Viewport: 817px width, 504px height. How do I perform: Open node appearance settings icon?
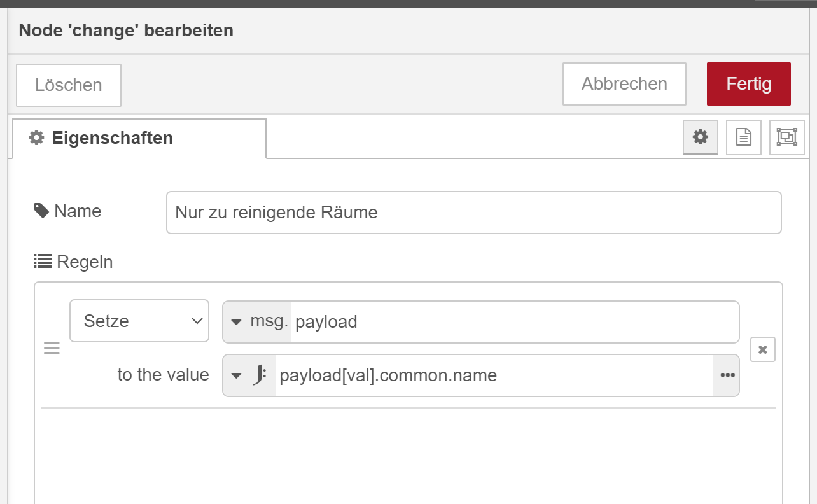pos(787,137)
